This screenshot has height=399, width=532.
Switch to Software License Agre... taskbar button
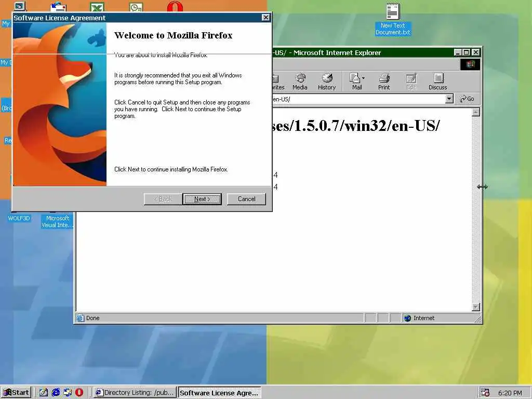click(x=220, y=393)
